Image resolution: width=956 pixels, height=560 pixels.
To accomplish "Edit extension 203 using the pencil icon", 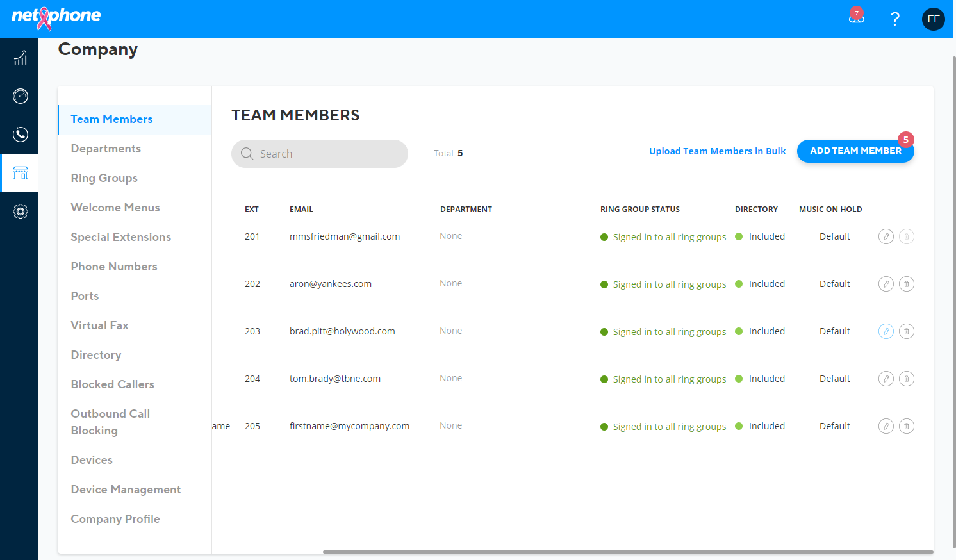I will point(886,331).
